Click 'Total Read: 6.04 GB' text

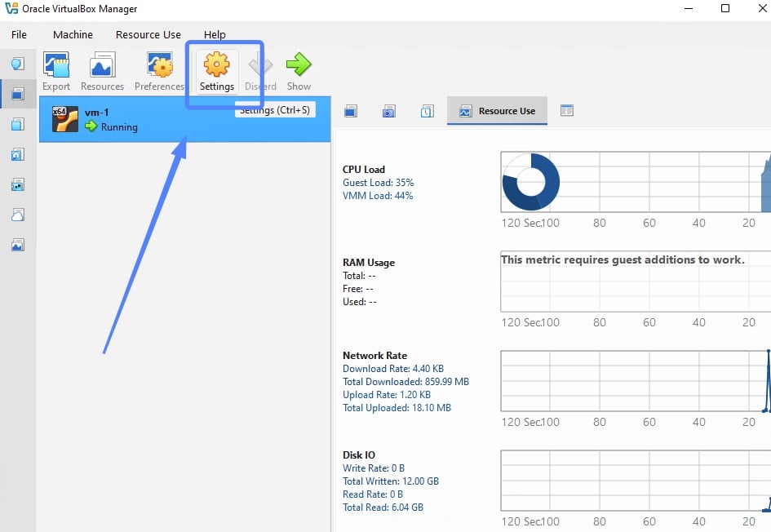coord(383,507)
